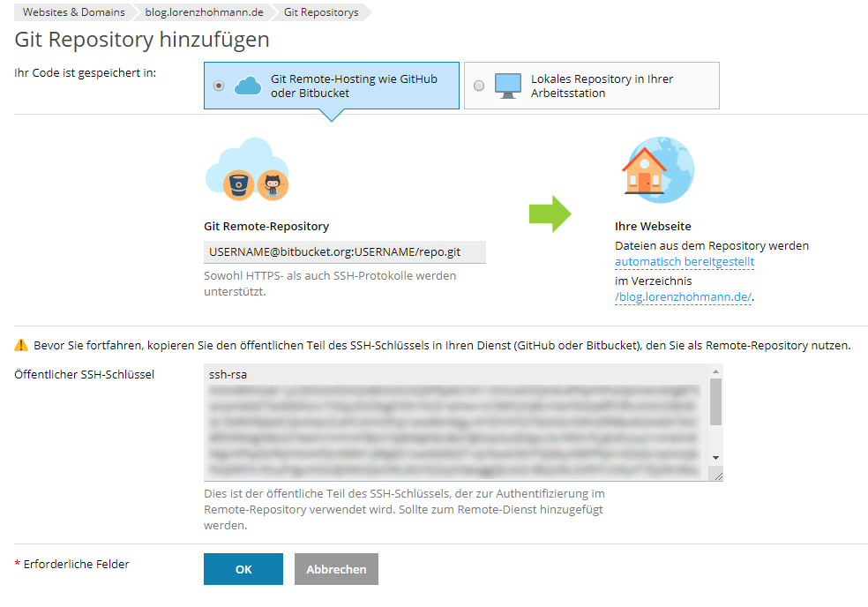The width and height of the screenshot is (868, 607).
Task: Click the yellow warning triangle above the SSH key
Action: 19,347
